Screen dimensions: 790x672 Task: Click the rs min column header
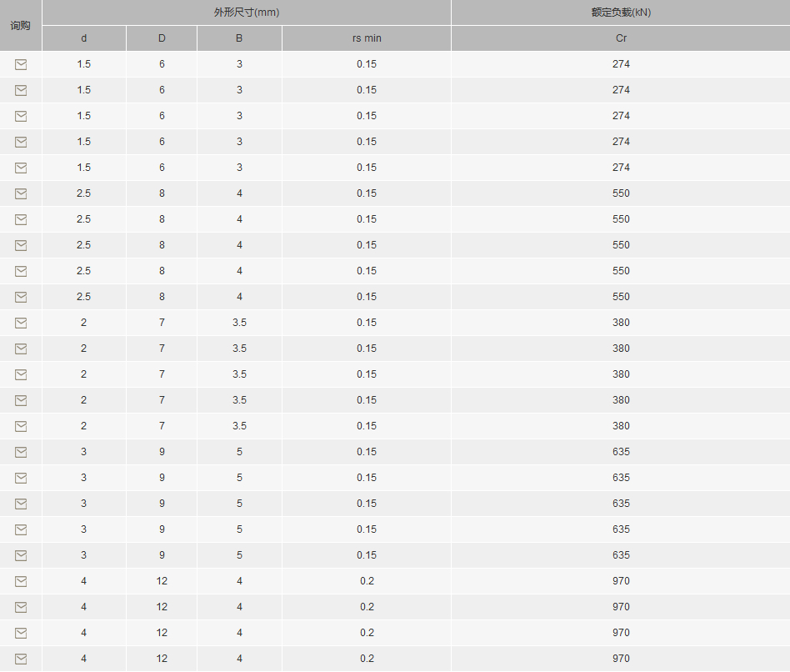[x=367, y=38]
